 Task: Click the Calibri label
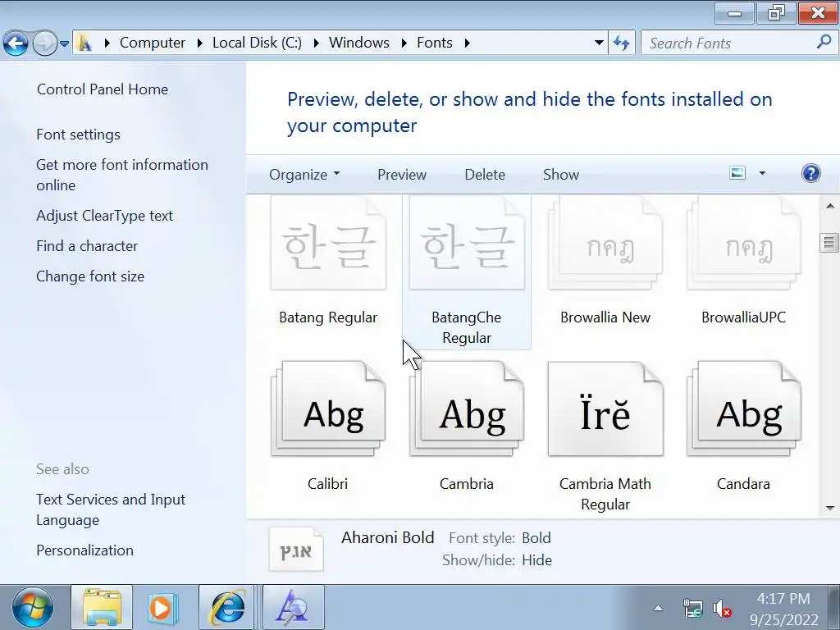328,484
